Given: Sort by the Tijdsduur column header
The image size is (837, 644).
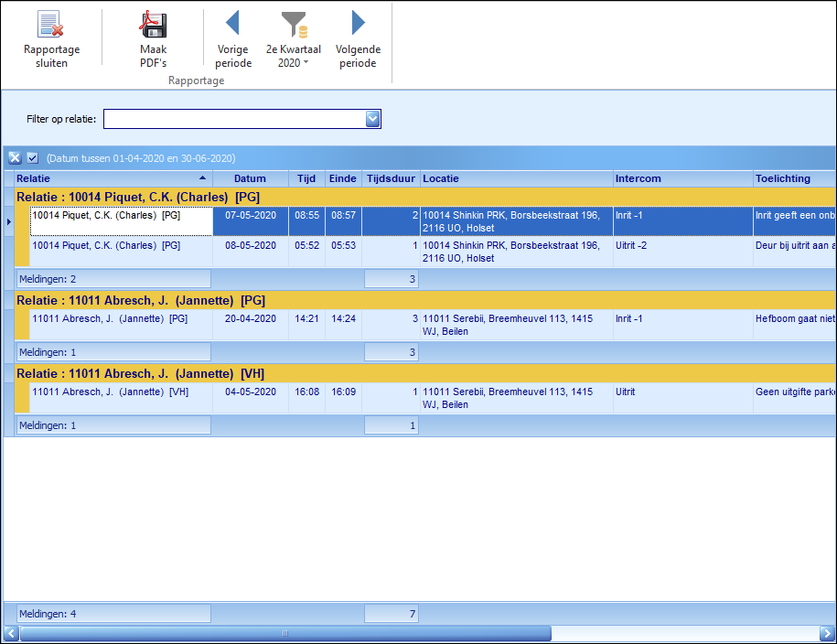Looking at the screenshot, I should [391, 178].
